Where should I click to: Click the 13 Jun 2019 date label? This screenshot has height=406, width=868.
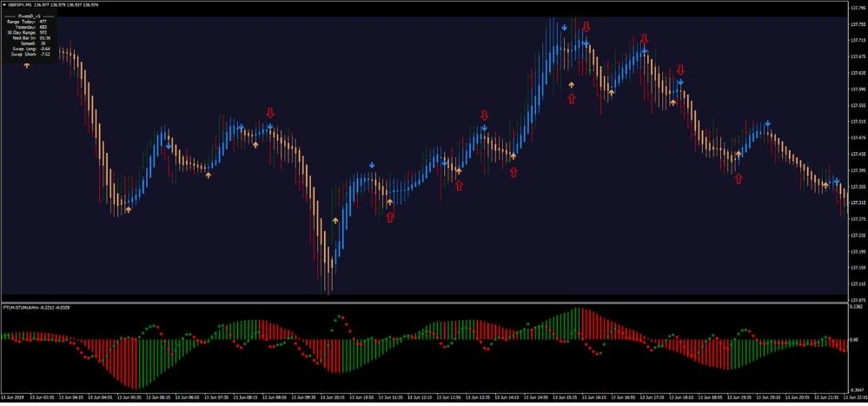coord(11,397)
